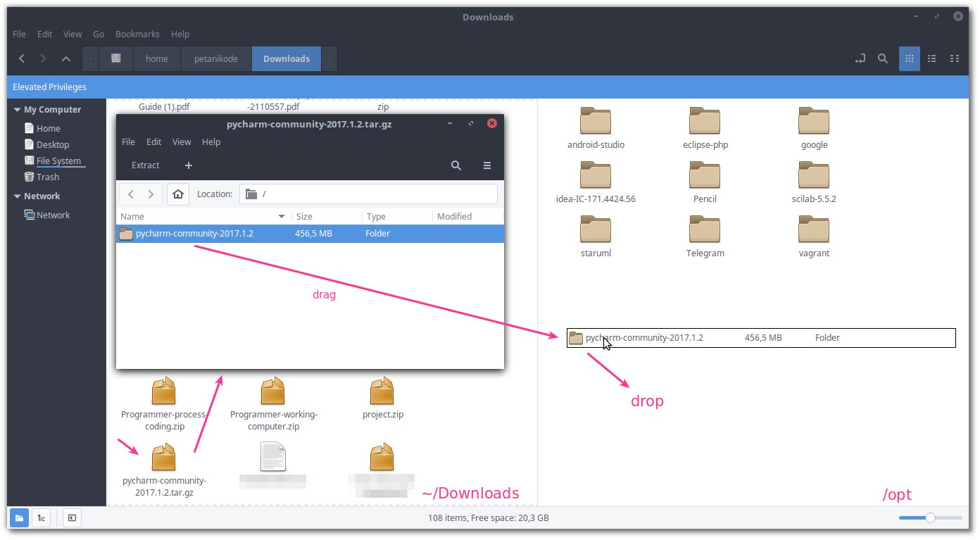Open search in the archive manager
The image size is (980, 540).
pos(456,165)
